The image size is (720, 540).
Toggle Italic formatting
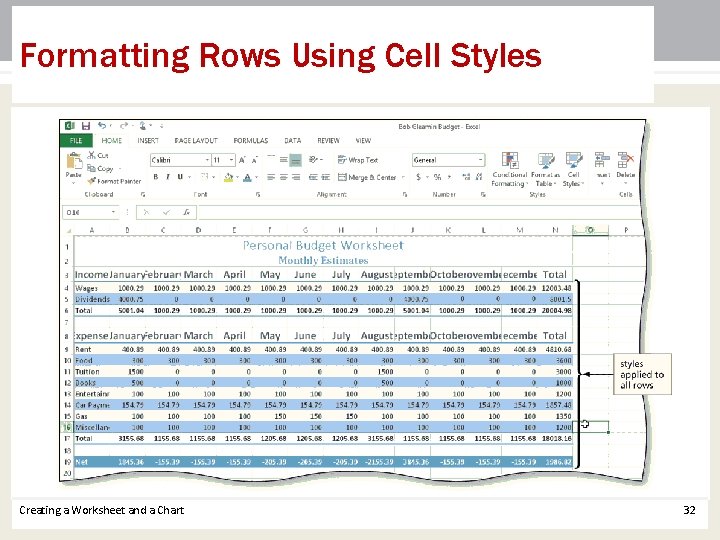pyautogui.click(x=168, y=177)
